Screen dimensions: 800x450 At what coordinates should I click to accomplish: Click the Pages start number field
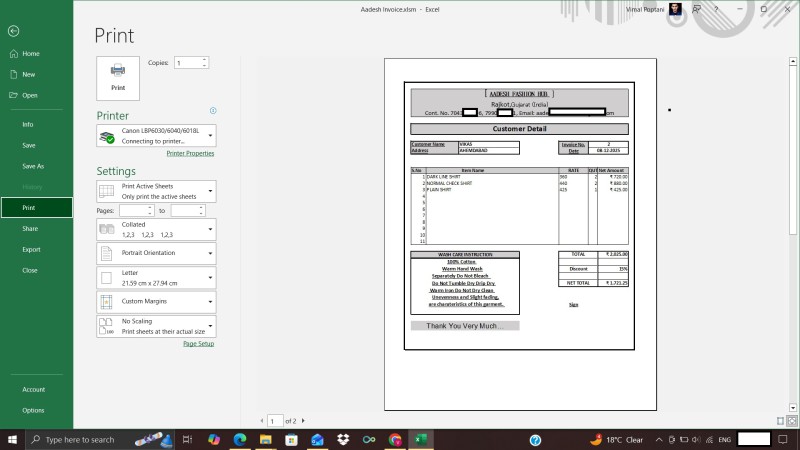[x=134, y=211]
